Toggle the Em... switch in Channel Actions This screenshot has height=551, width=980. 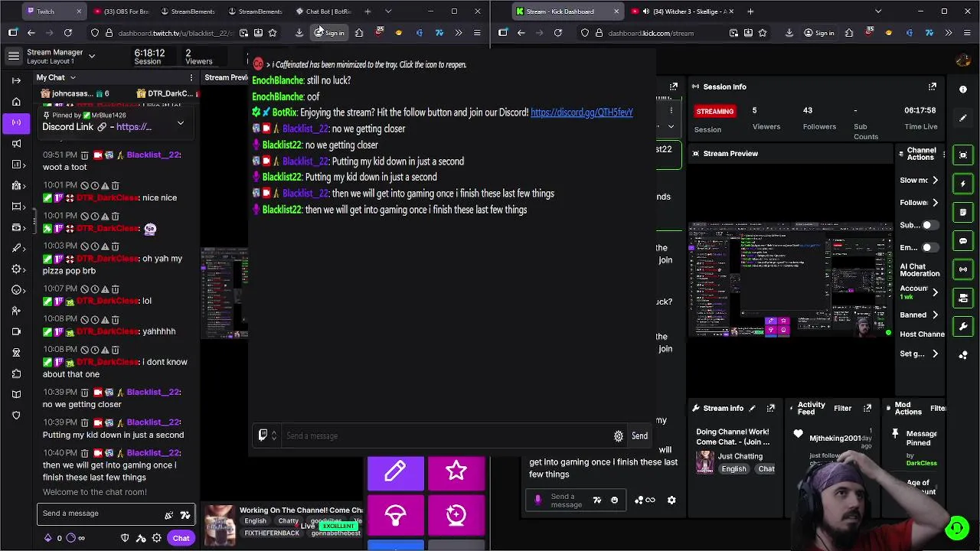tap(929, 248)
